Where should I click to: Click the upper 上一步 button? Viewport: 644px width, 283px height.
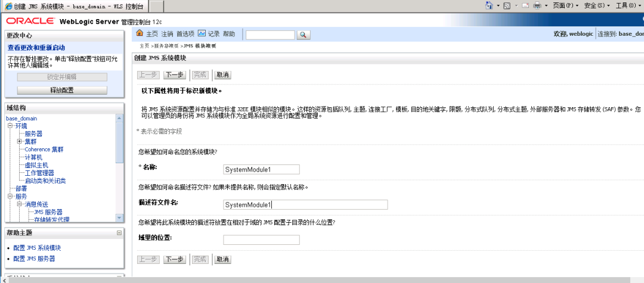[148, 75]
